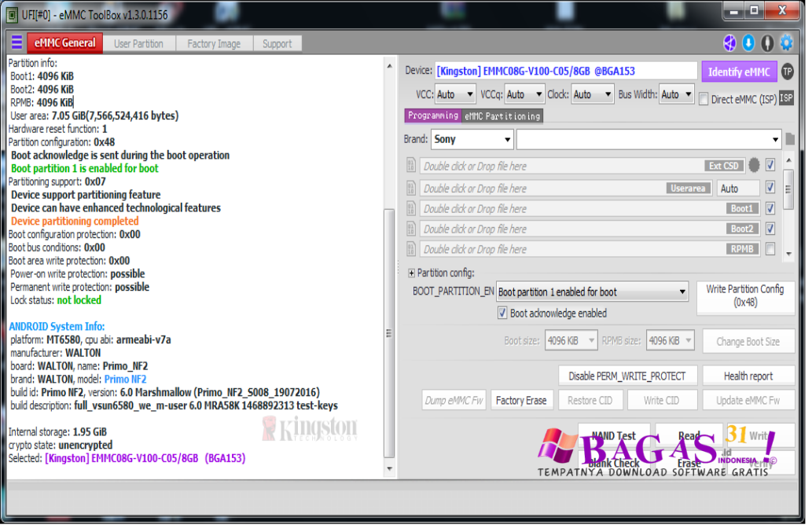This screenshot has width=812, height=532.
Task: Click 'Device partitioning completed' log line
Action: 75,222
